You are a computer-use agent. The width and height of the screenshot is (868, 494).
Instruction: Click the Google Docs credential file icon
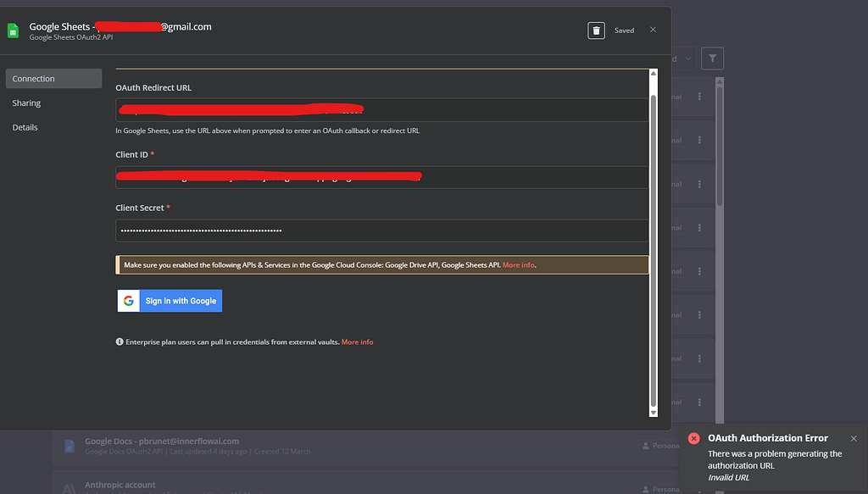click(x=70, y=446)
